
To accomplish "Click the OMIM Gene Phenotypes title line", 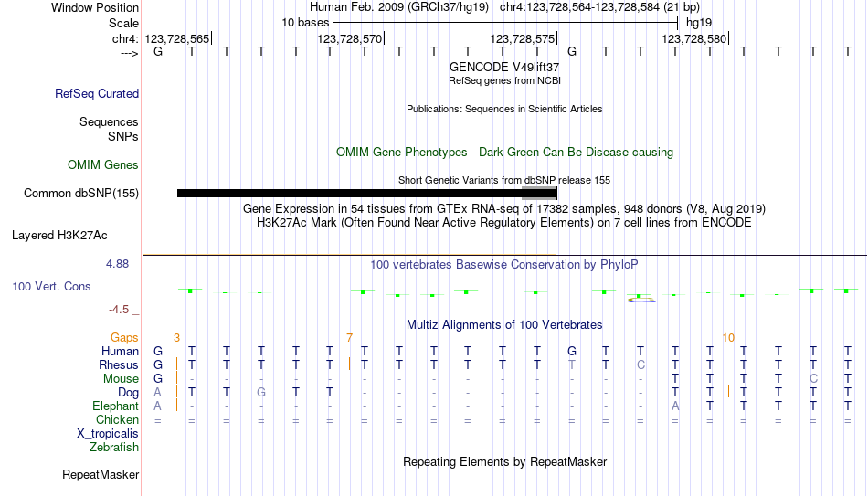I will (504, 153).
